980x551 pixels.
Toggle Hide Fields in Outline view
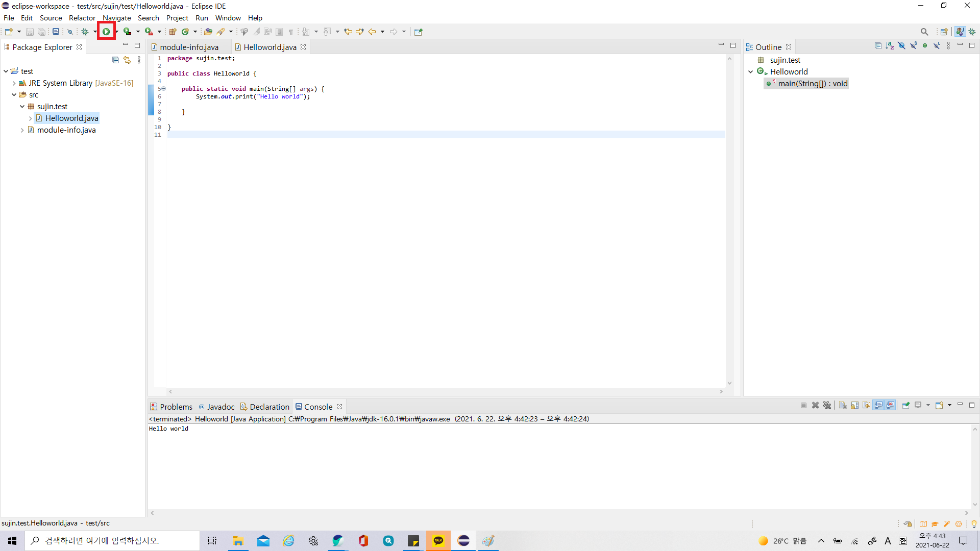tap(901, 46)
